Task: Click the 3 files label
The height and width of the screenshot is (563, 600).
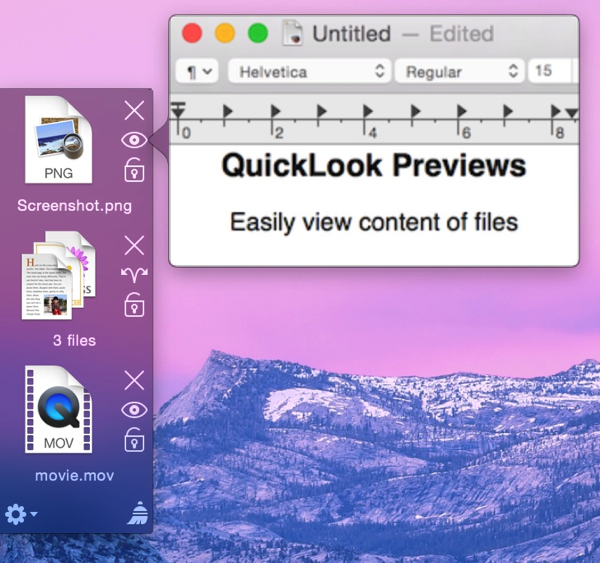Action: tap(75, 340)
